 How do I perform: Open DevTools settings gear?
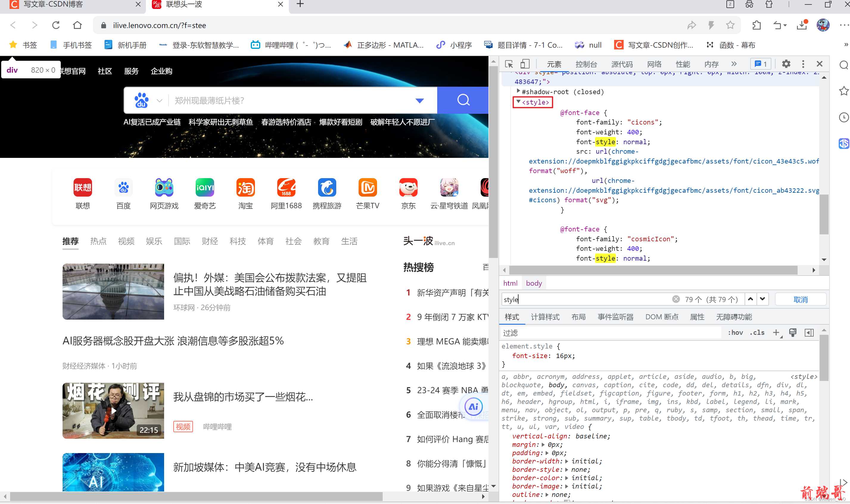(786, 64)
